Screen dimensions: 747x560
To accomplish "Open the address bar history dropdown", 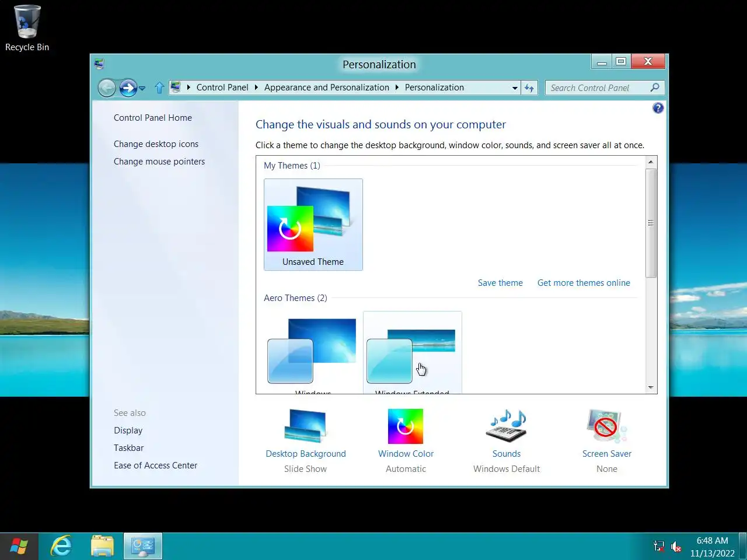I will click(x=515, y=88).
